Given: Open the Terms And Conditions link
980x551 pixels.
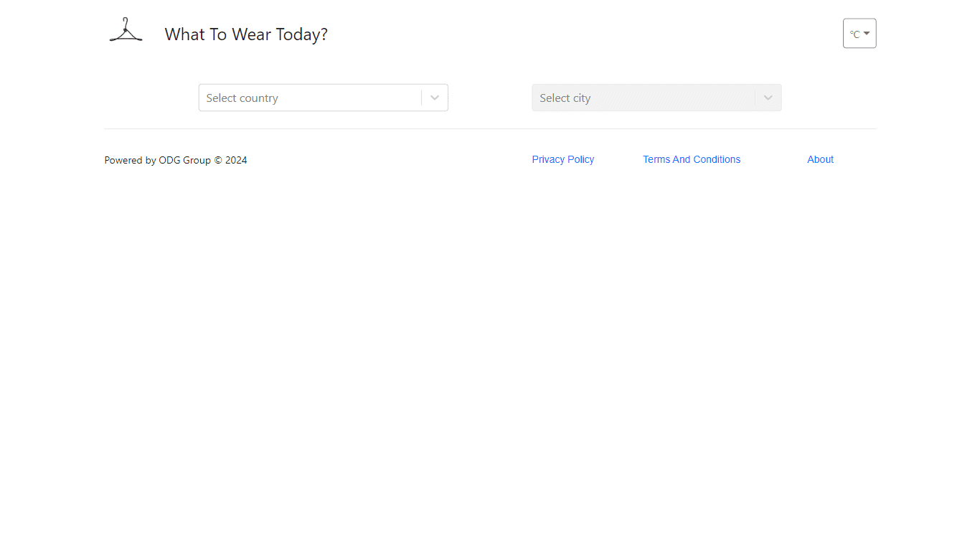Looking at the screenshot, I should coord(692,159).
